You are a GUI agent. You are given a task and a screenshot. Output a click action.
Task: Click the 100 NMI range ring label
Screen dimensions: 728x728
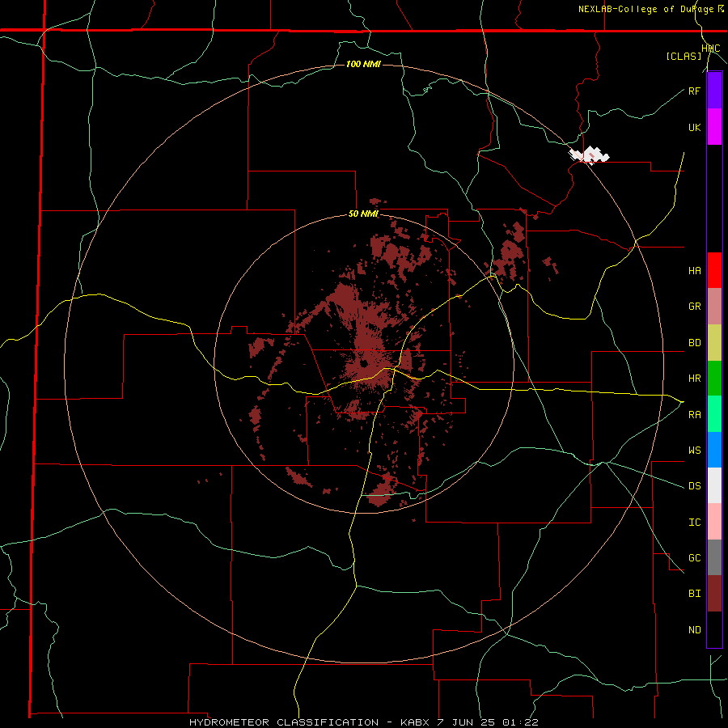363,64
